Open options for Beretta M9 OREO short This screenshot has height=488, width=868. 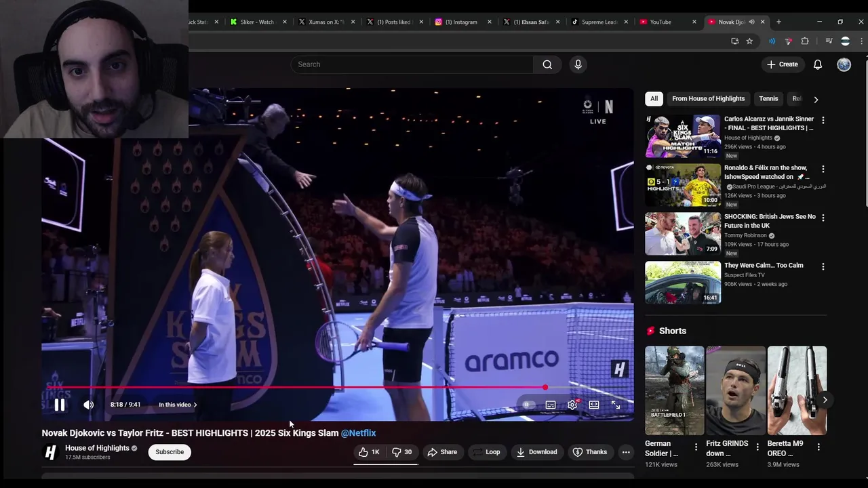[x=818, y=447]
